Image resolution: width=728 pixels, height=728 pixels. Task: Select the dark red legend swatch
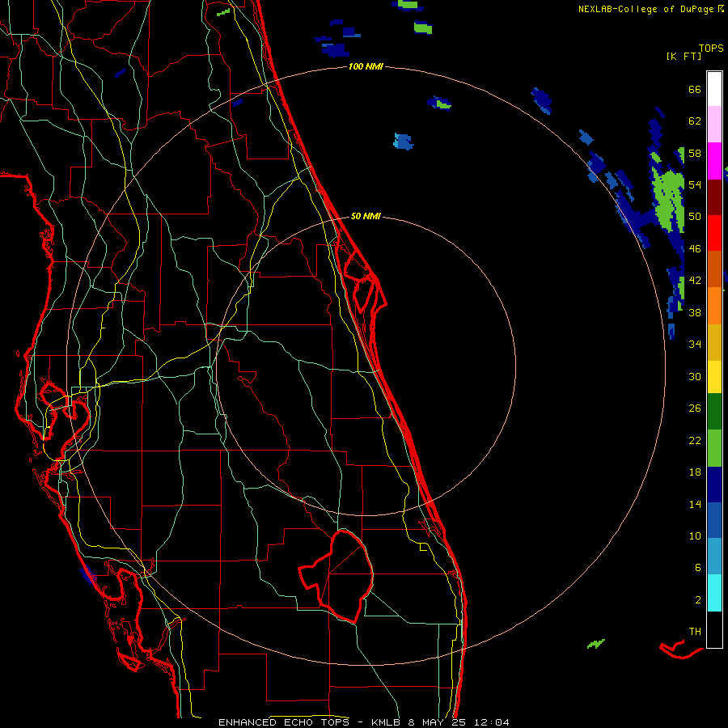714,197
